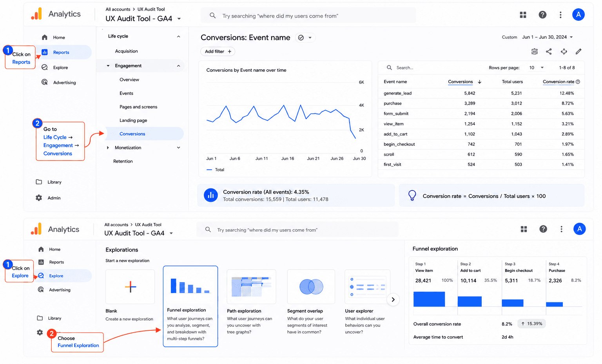Choose the Funnel exploration template
602x364 pixels.
pos(190,306)
